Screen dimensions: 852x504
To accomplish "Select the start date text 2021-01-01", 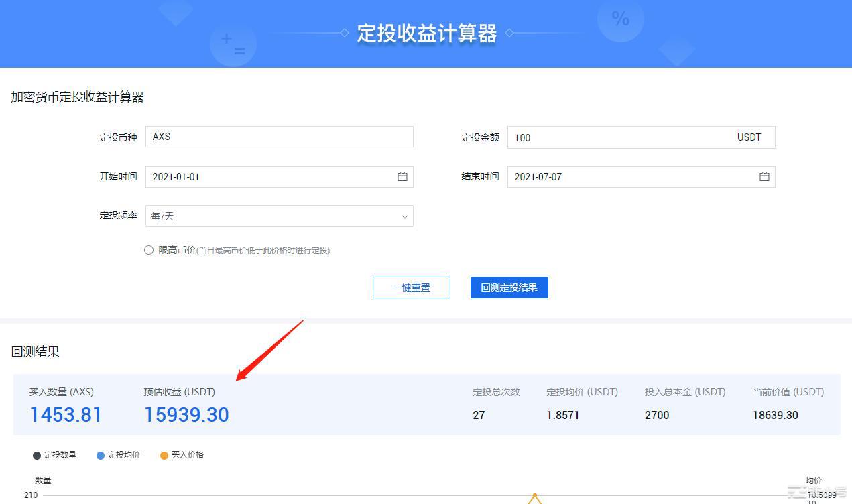I will tap(176, 177).
